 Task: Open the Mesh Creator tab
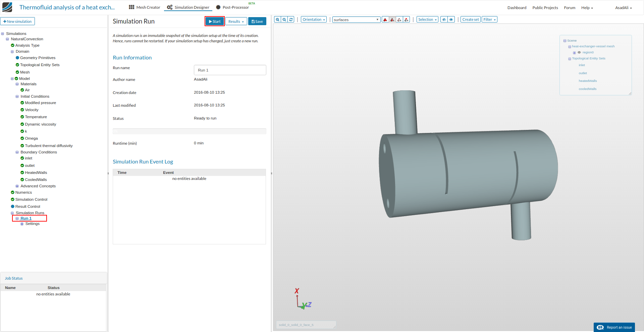[145, 7]
